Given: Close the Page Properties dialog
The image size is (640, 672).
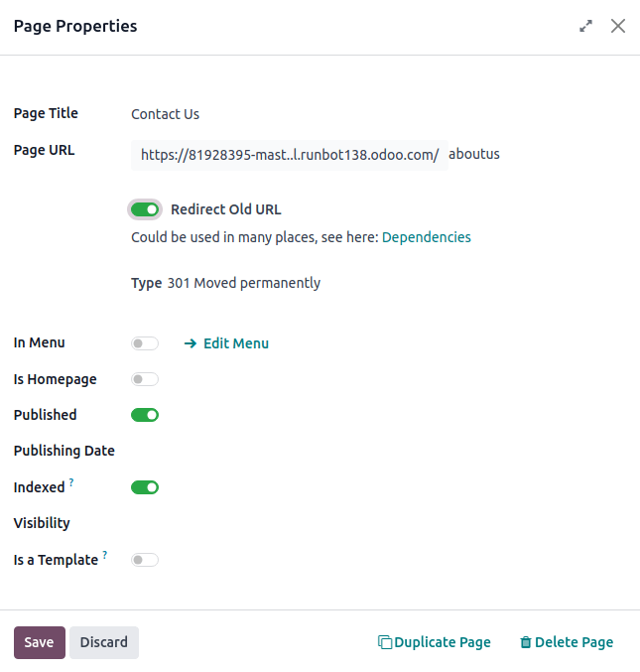Looking at the screenshot, I should point(618,26).
